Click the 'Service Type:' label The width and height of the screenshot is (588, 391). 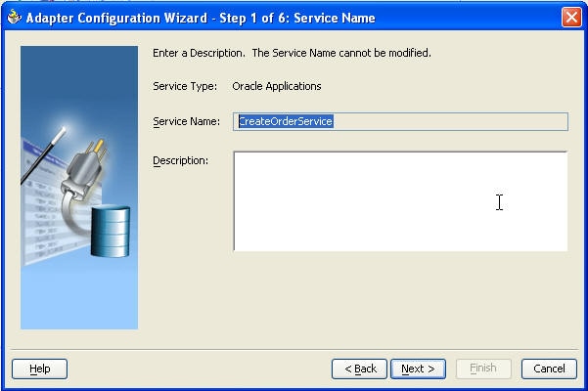(185, 86)
